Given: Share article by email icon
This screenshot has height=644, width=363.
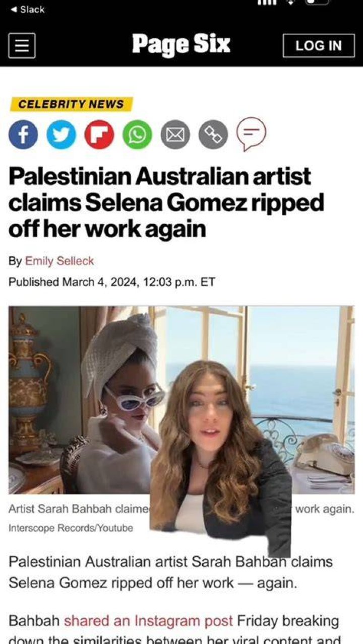Looking at the screenshot, I should click(175, 134).
